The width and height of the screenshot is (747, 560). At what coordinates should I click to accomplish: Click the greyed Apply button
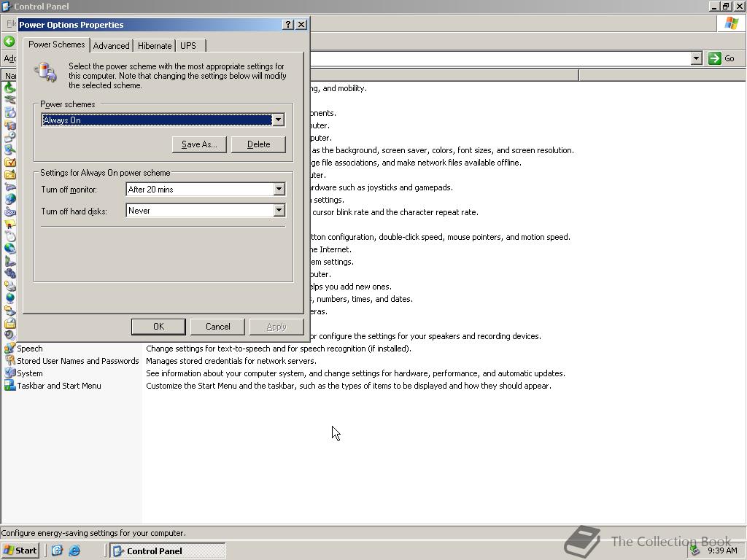[x=276, y=327]
